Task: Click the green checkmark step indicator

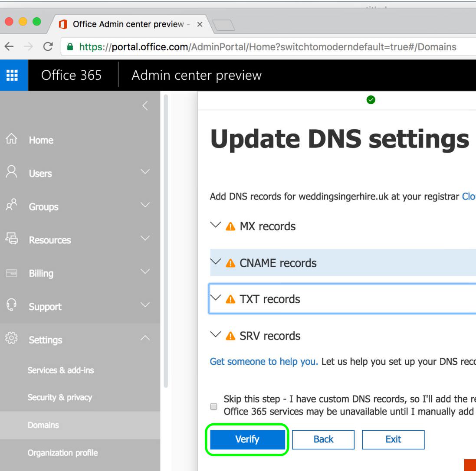Action: click(371, 100)
